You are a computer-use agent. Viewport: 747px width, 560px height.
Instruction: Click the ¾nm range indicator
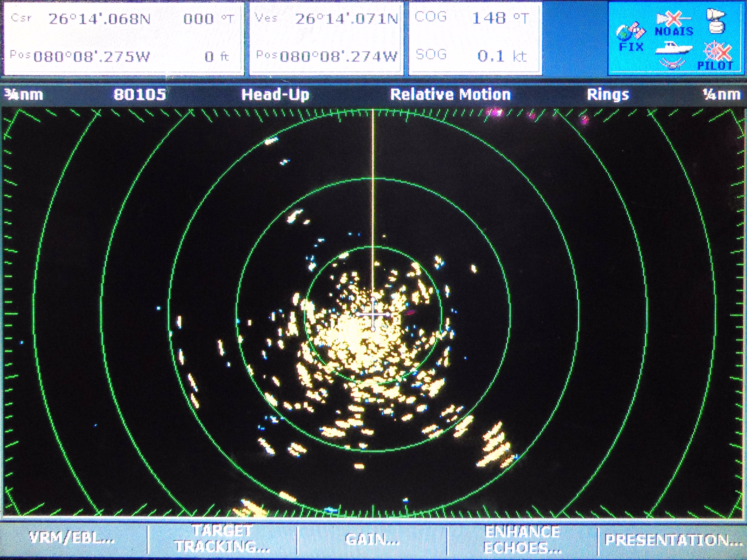tap(24, 95)
